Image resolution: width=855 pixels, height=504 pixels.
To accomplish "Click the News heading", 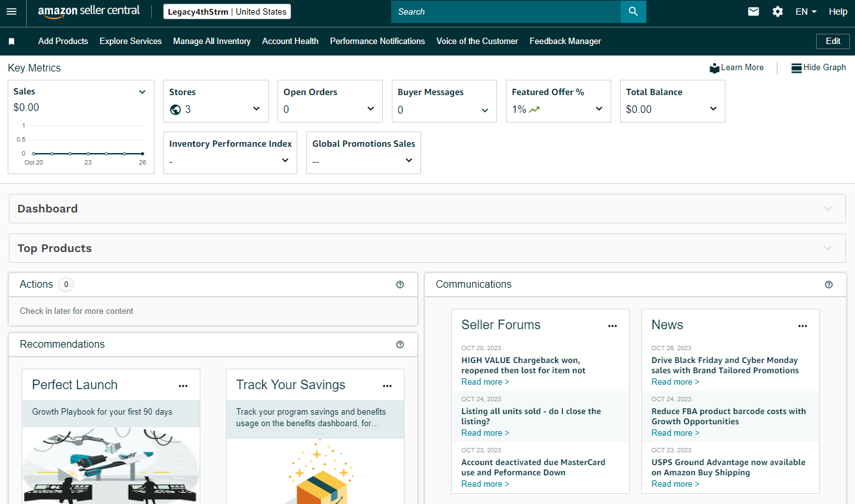I will pyautogui.click(x=667, y=325).
